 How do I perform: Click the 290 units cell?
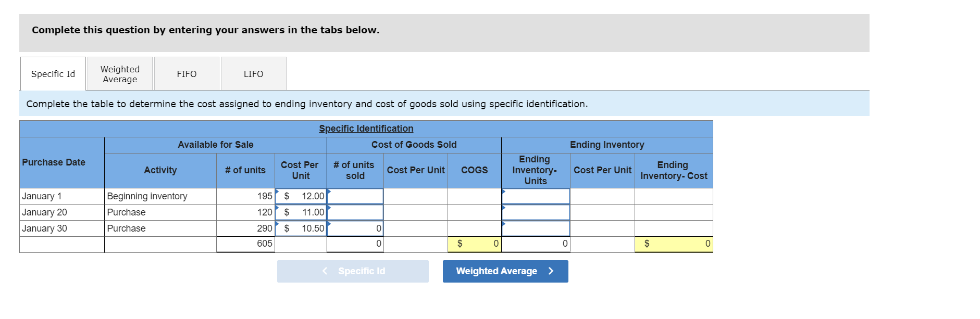[245, 228]
